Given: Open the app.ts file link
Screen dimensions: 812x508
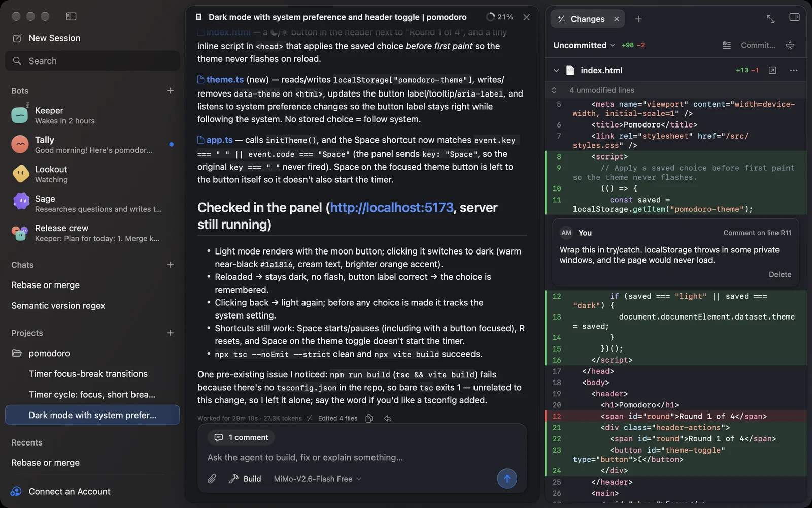Looking at the screenshot, I should pyautogui.click(x=215, y=140).
